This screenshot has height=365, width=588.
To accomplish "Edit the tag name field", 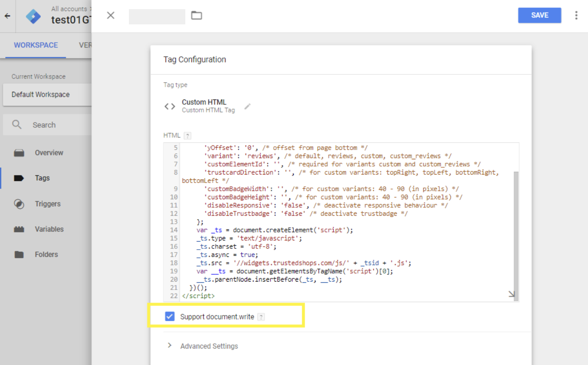I will coord(157,17).
